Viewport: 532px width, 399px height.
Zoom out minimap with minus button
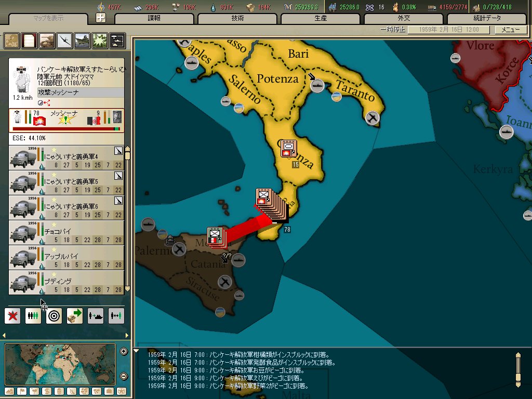click(x=124, y=376)
